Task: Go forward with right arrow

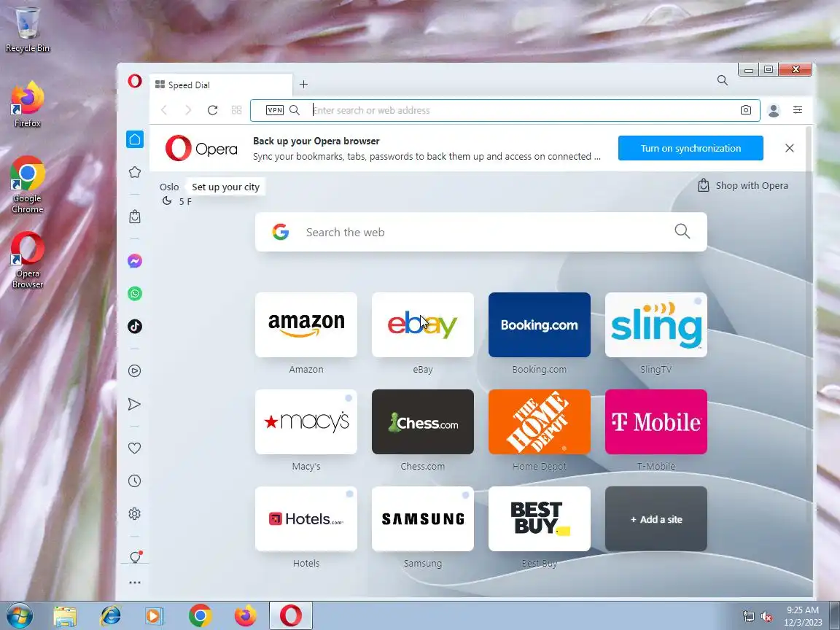Action: point(188,110)
